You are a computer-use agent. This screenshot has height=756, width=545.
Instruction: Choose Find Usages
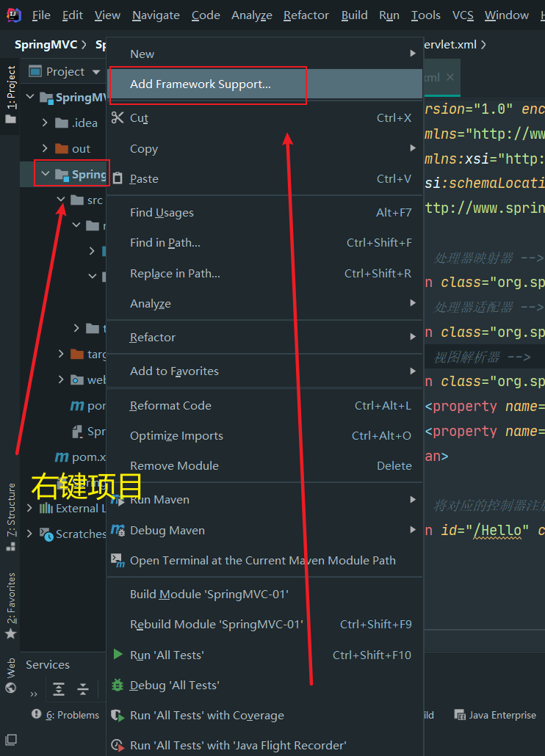click(x=264, y=213)
